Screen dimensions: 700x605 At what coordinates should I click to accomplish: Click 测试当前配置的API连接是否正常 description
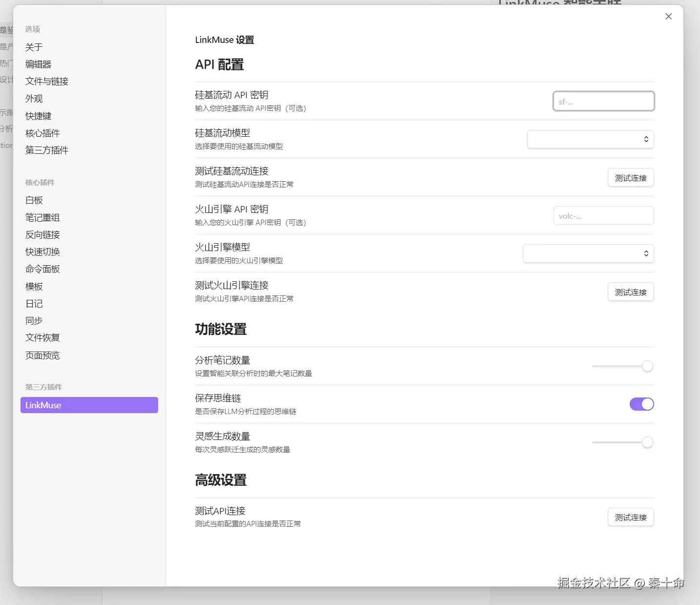tap(248, 524)
